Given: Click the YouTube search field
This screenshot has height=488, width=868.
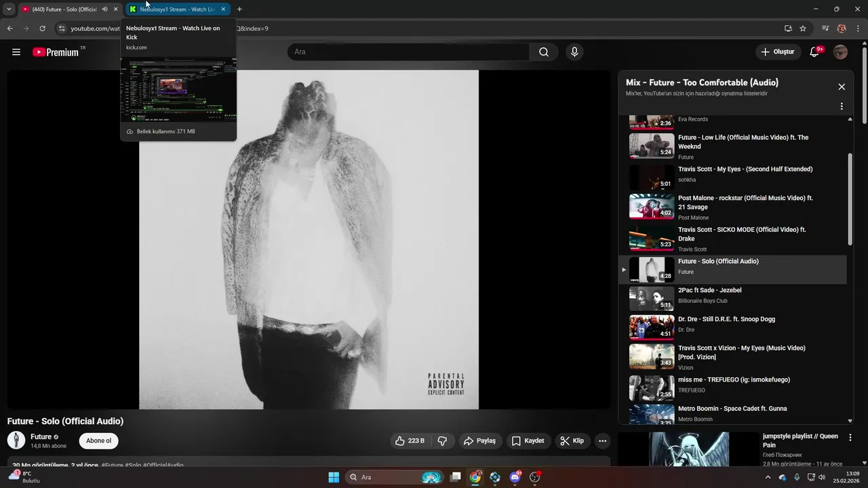Looking at the screenshot, I should (408, 52).
